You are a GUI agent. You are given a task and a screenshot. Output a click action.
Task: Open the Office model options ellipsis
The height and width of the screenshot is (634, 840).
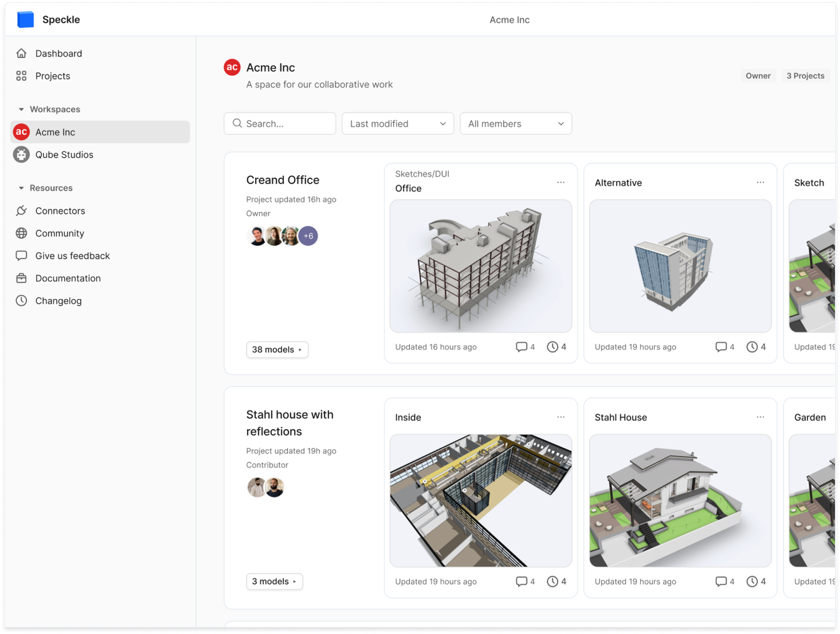560,183
